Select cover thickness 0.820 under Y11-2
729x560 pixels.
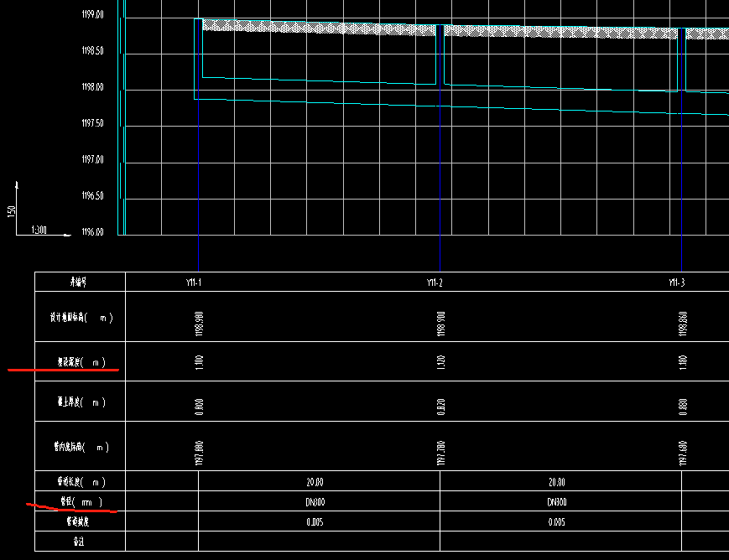click(440, 407)
